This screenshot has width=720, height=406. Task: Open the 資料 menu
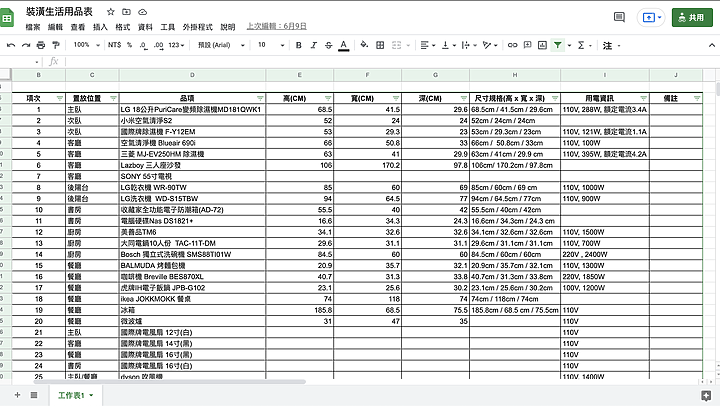pos(145,27)
